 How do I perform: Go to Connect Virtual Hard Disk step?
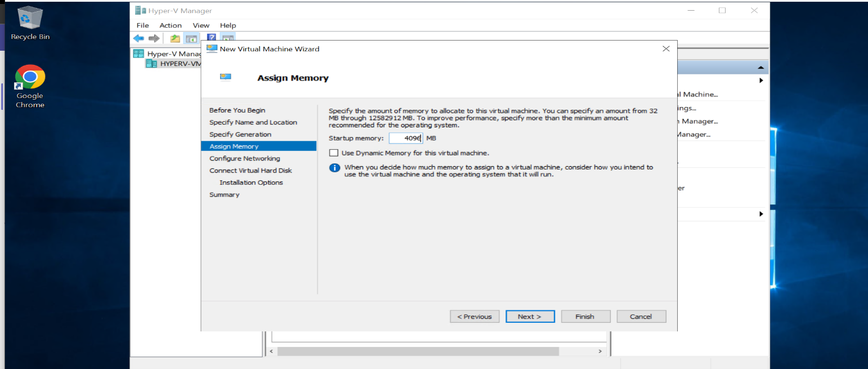pos(251,170)
